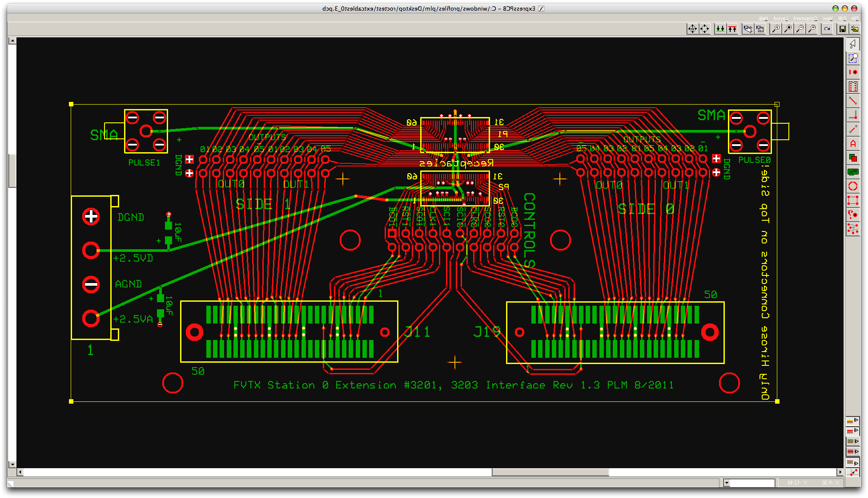Click the horizontal scrollbar thumb
The width and height of the screenshot is (868, 498).
pos(551,472)
